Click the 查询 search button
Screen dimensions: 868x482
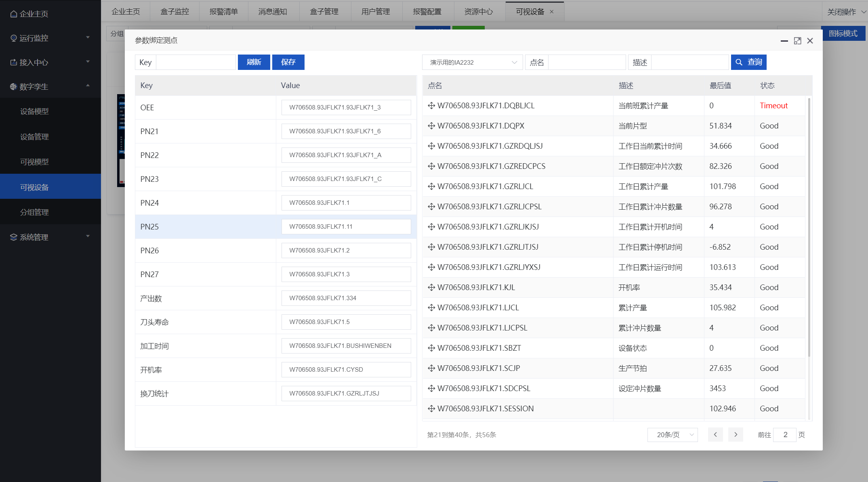749,62
